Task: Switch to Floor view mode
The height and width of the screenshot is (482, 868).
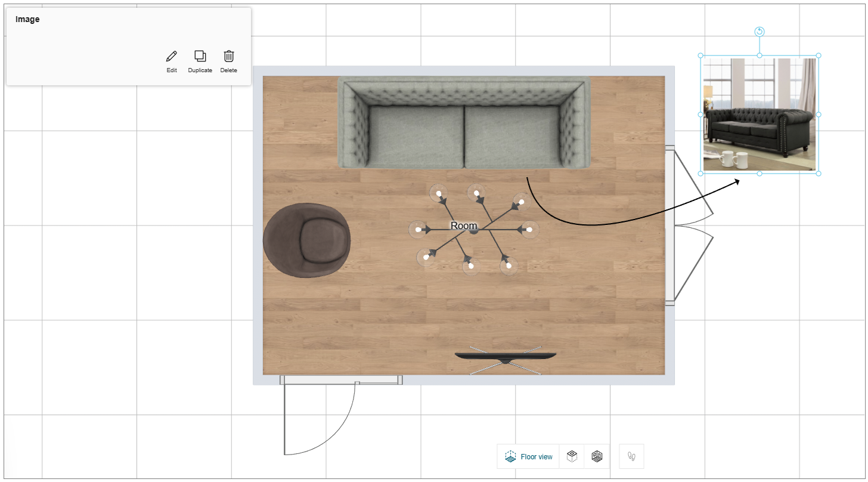Action: point(528,456)
